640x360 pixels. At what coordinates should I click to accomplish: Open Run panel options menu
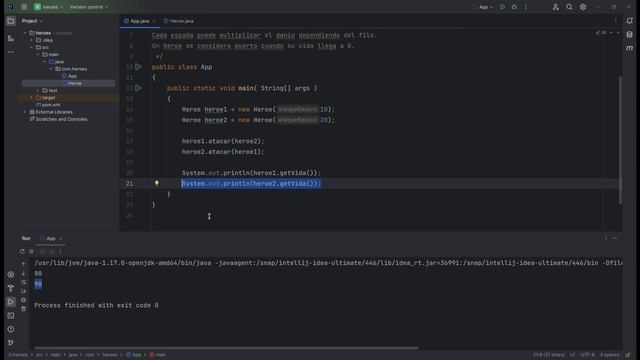606,238
